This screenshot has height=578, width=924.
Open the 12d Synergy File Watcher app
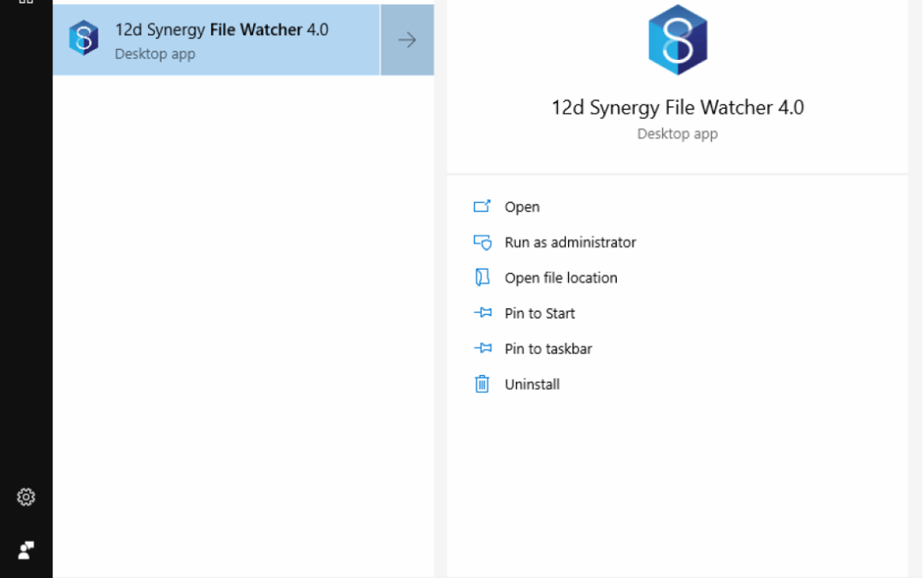click(x=522, y=207)
